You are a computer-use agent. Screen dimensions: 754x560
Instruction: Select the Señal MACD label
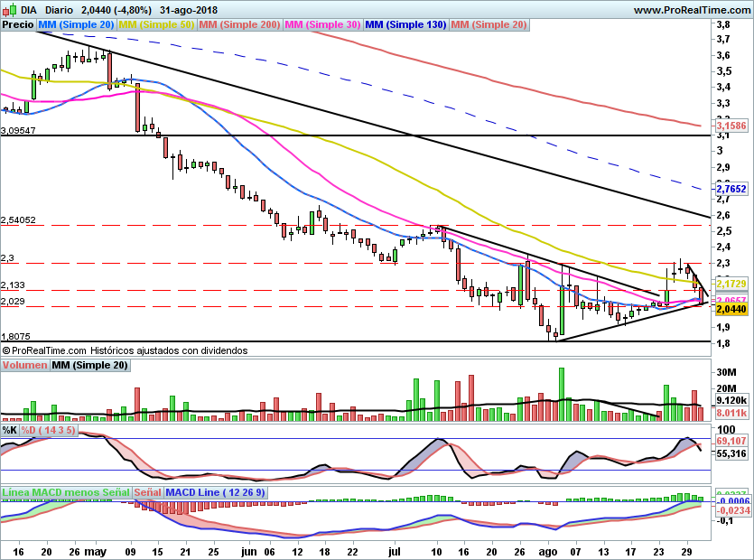point(147,492)
